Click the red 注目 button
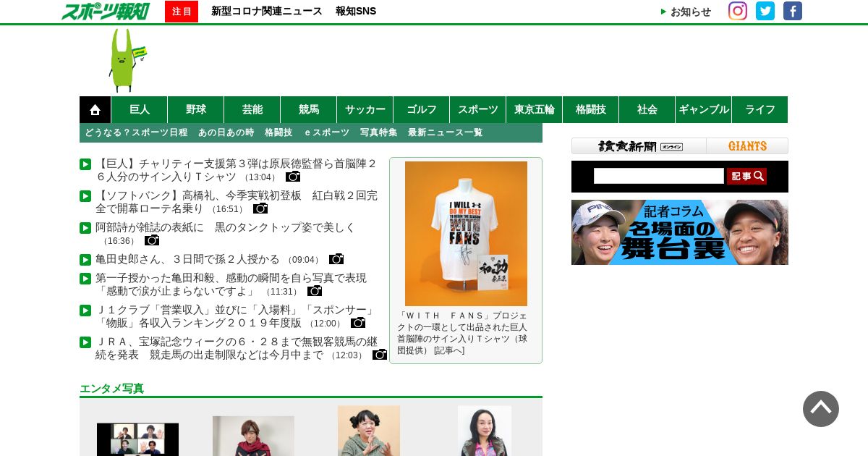Screen dimensions: 868x456 (182, 11)
